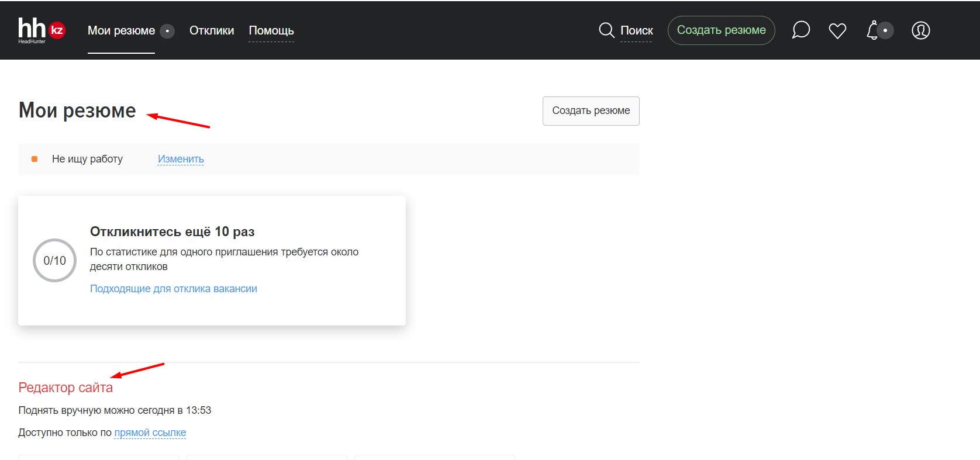
Task: Open Подходящие для отклика вакансии link
Action: point(174,289)
